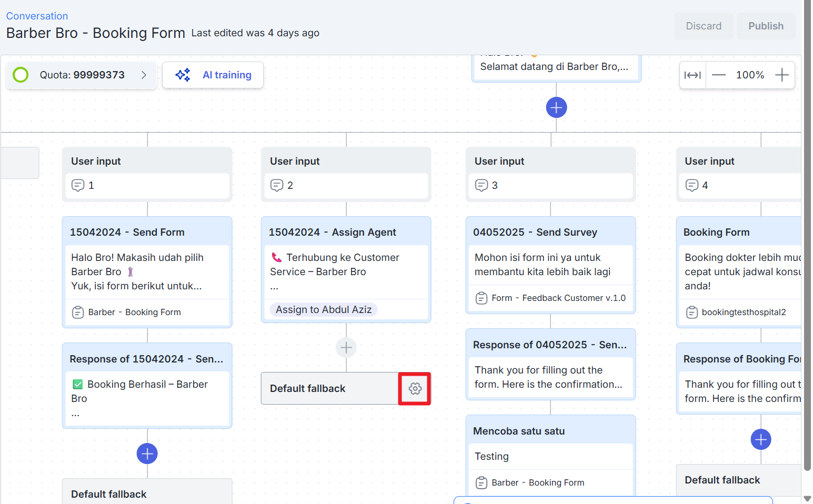Select the 15042024 - Send Form block
813x504 pixels.
pos(147,232)
